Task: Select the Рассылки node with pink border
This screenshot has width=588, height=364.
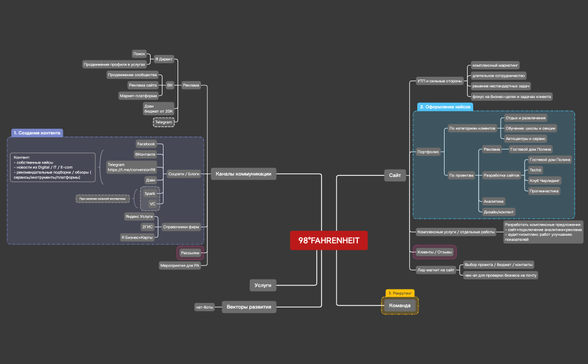Action: pyautogui.click(x=190, y=253)
